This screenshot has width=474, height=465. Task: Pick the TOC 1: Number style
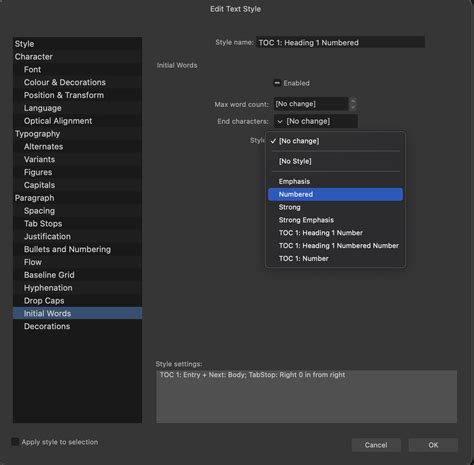[x=335, y=258]
